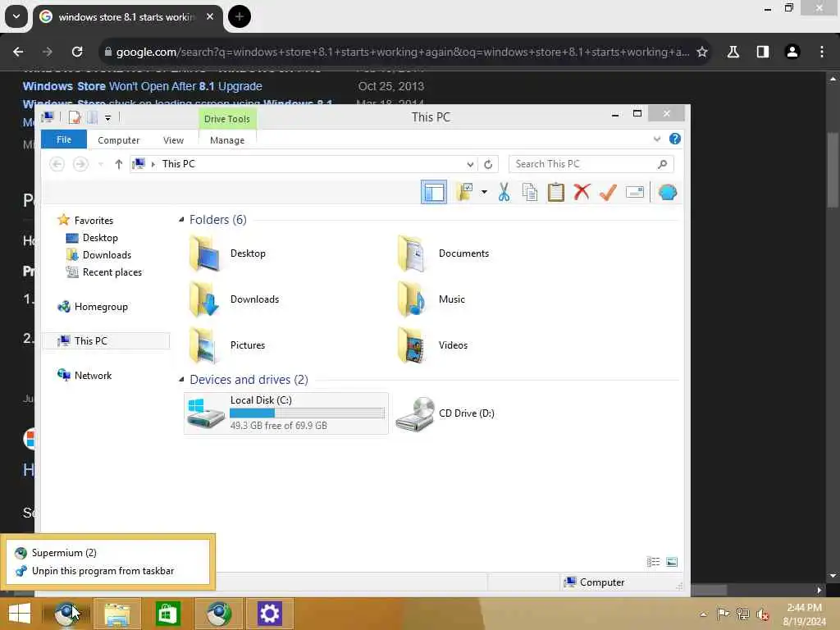The image size is (840, 630).
Task: Select This PC in navigation pane
Action: click(90, 340)
